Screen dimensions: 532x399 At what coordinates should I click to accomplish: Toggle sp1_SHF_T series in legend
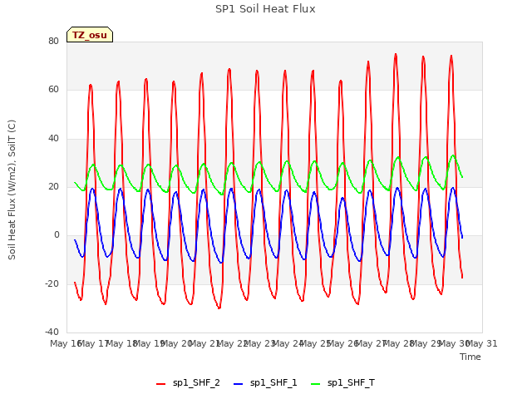click(351, 382)
